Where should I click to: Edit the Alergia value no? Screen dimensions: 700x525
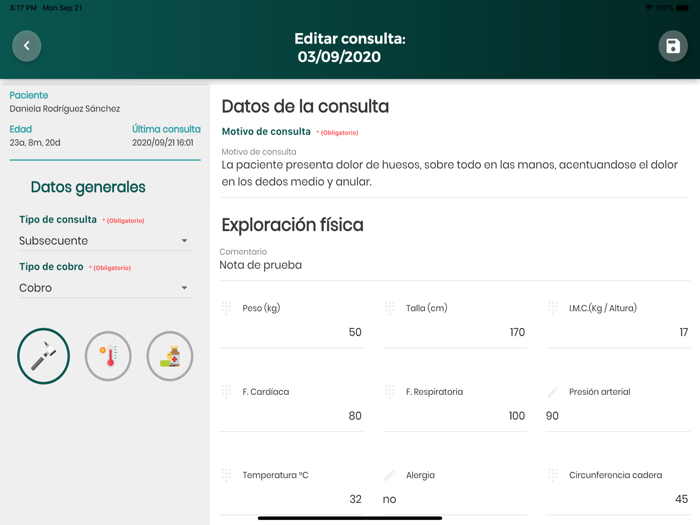point(455,499)
